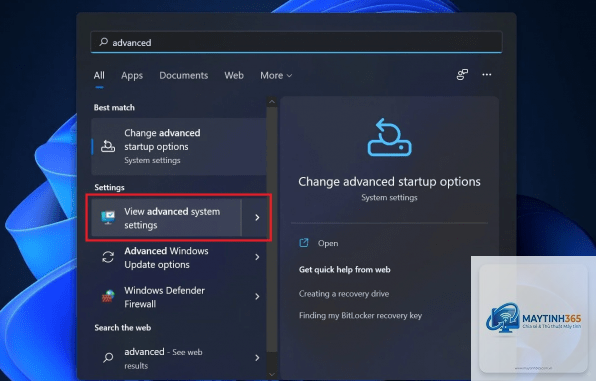Open 'Creating a recovery drive' help link
This screenshot has height=381, width=596.
point(344,294)
